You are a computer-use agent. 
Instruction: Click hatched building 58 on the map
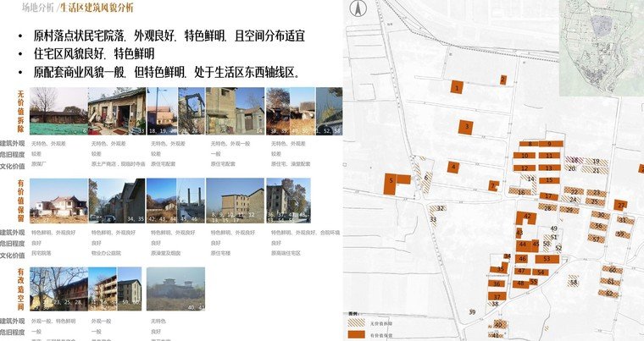pyautogui.click(x=574, y=281)
